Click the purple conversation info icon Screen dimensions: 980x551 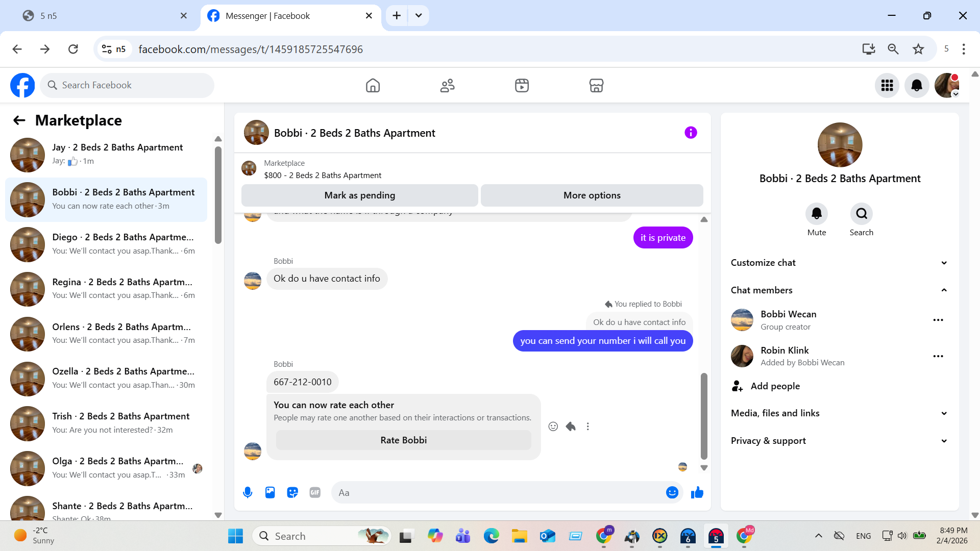pyautogui.click(x=691, y=133)
